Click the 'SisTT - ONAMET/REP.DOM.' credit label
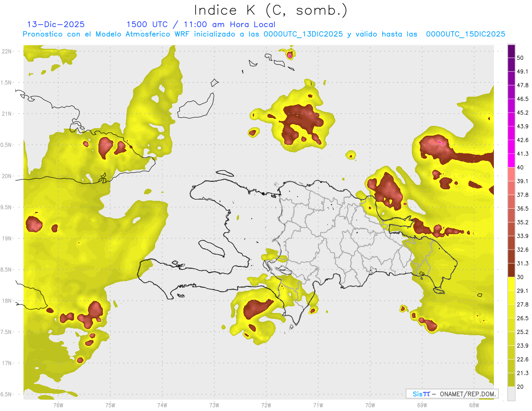The width and height of the screenshot is (532, 411). click(x=452, y=394)
